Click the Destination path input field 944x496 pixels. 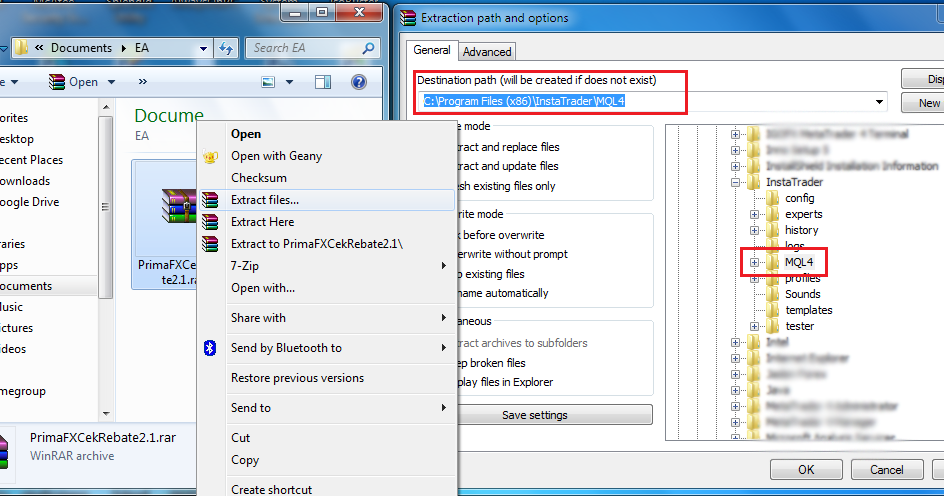[653, 101]
